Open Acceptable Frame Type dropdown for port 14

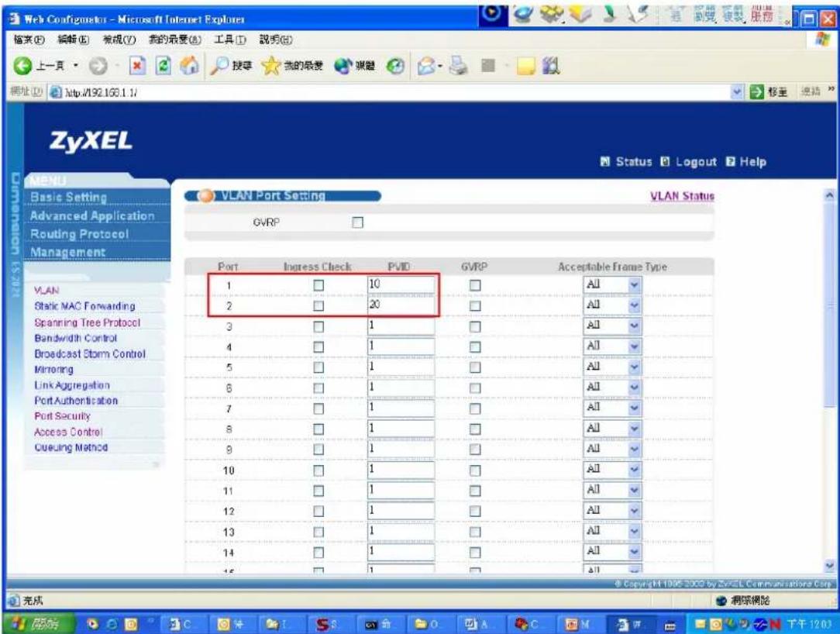click(611, 552)
